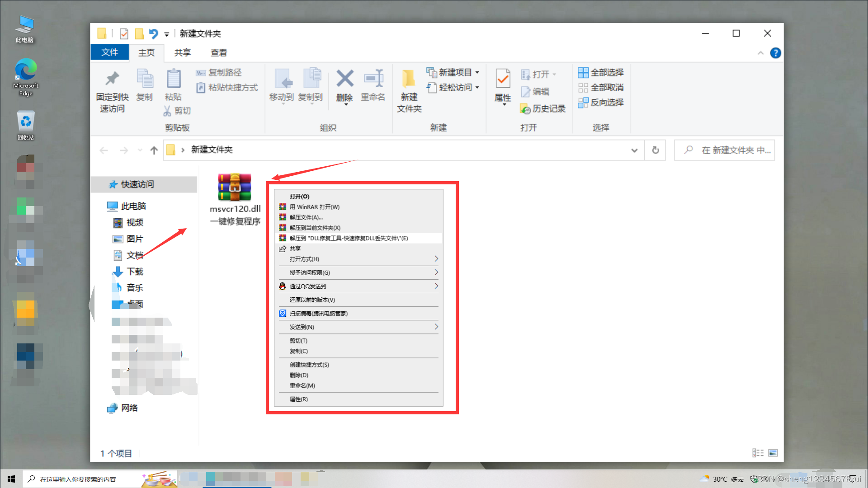Switch to the View ribbon tab
The image size is (868, 488).
coord(218,53)
